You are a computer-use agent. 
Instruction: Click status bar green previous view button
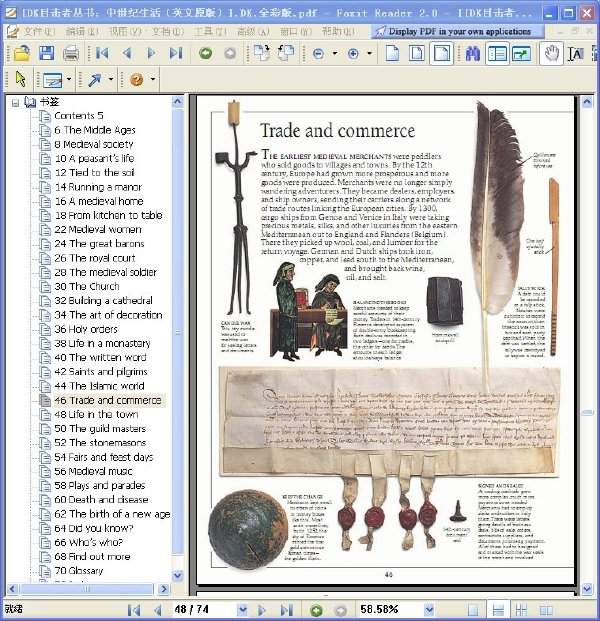pyautogui.click(x=316, y=610)
